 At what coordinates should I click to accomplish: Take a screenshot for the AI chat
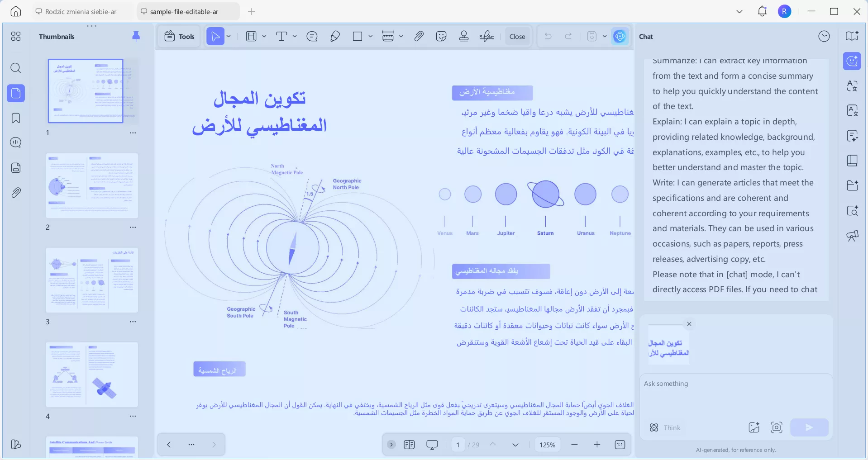click(777, 427)
